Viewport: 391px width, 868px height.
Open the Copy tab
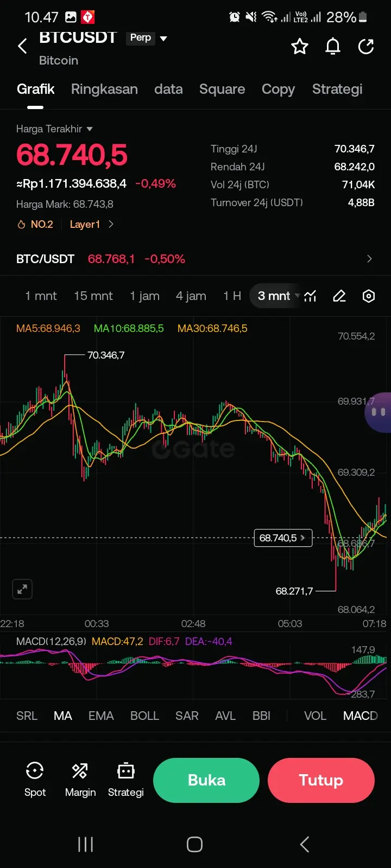[278, 90]
